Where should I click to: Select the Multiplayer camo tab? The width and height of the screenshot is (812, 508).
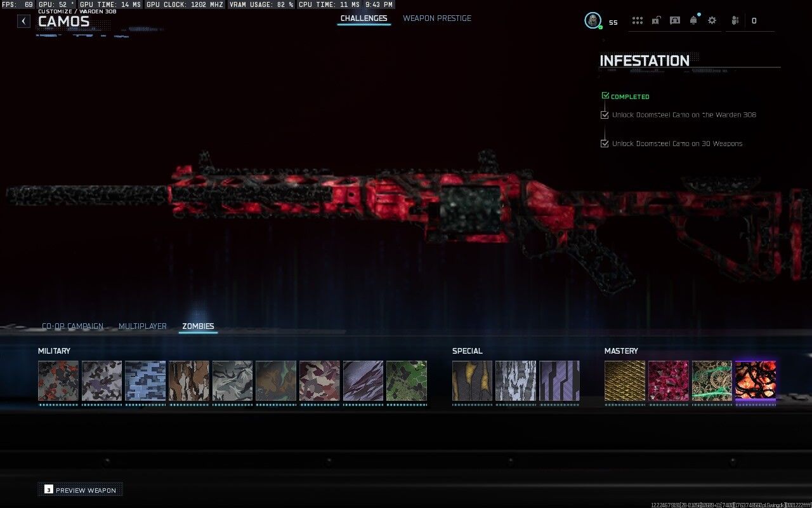(x=143, y=326)
